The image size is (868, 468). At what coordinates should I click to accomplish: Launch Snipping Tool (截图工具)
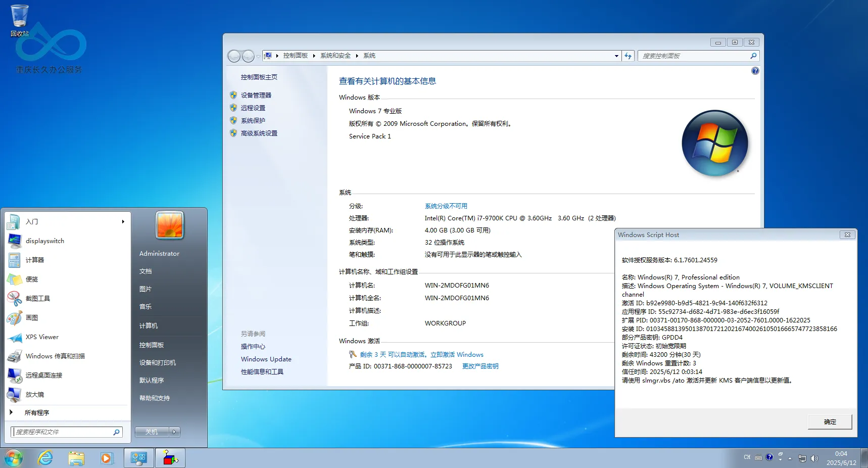[68, 299]
